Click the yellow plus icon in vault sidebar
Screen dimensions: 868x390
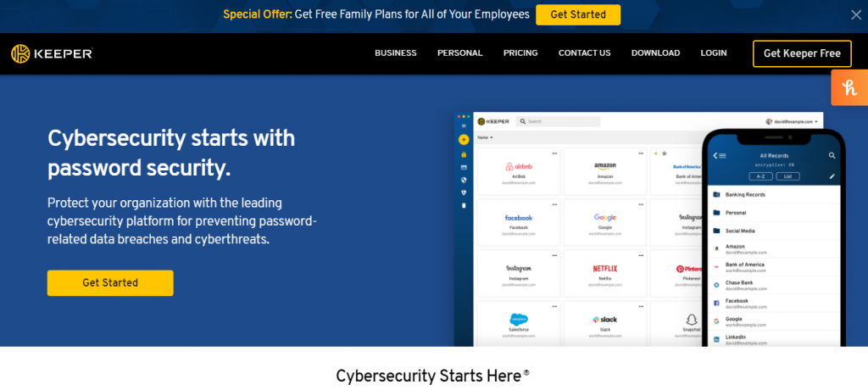click(x=464, y=140)
